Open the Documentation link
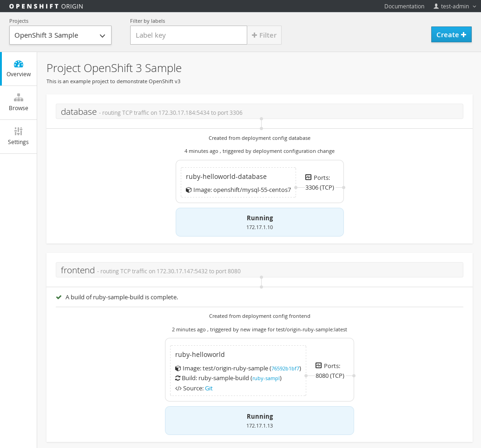This screenshot has height=448, width=481. point(404,6)
